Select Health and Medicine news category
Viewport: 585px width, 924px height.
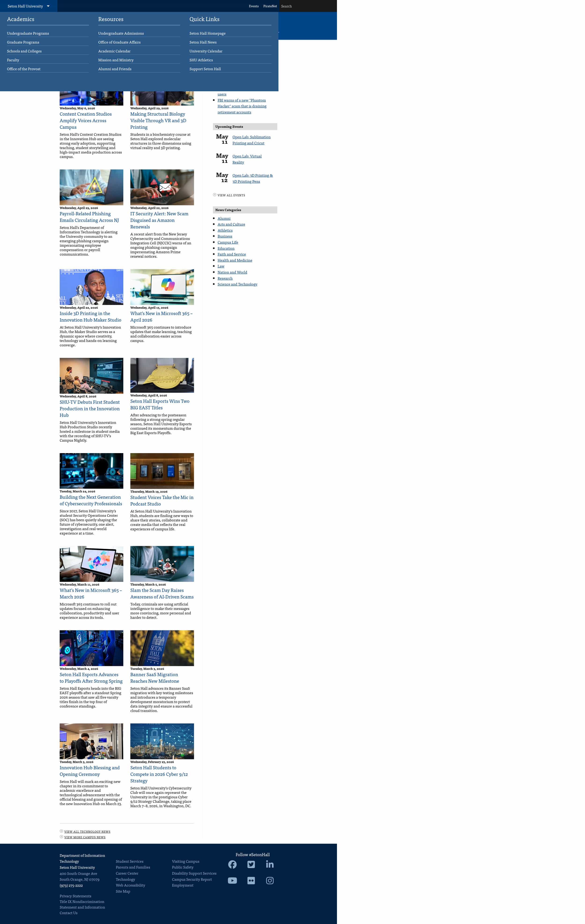(235, 260)
